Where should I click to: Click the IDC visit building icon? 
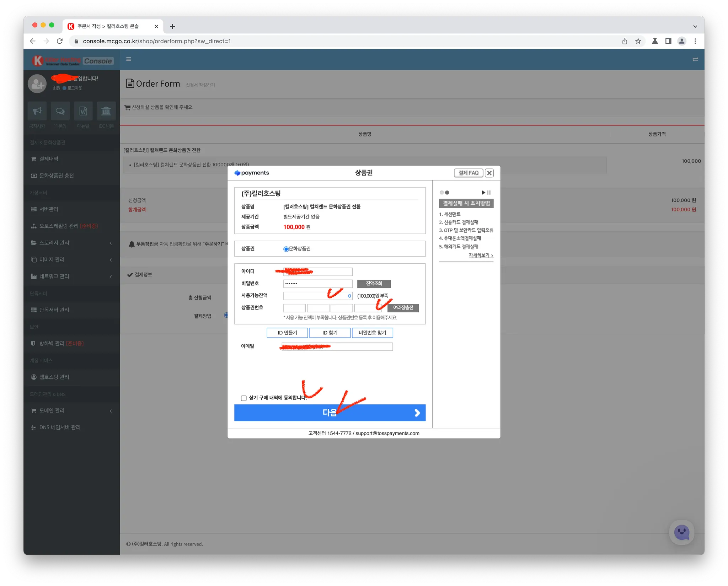click(106, 111)
